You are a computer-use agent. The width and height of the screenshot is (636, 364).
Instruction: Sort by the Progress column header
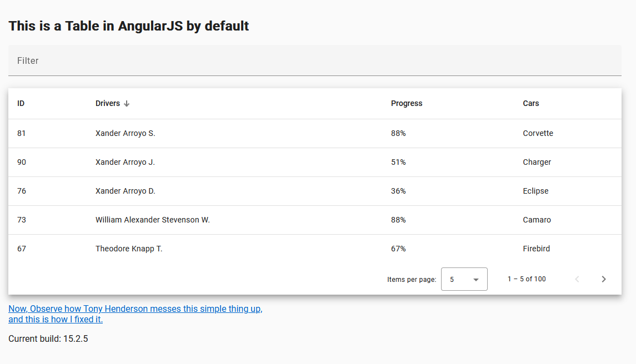[407, 104]
